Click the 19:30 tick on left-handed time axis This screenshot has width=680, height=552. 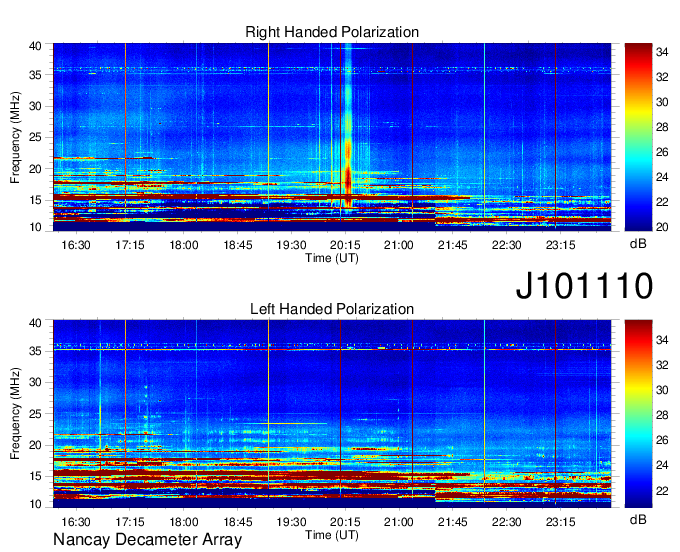coord(291,522)
